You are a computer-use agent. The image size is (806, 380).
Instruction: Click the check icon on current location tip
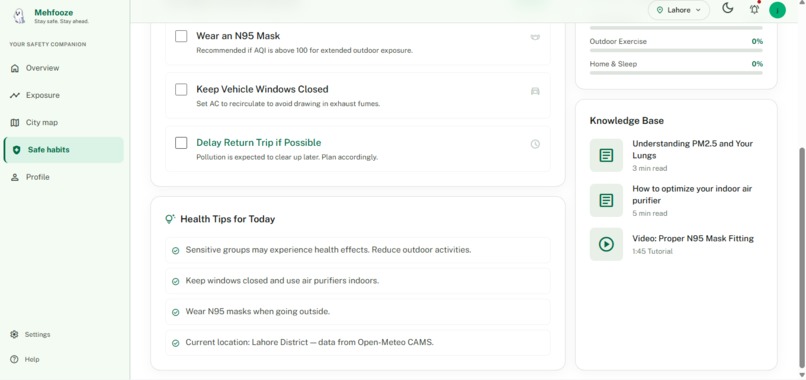click(175, 343)
